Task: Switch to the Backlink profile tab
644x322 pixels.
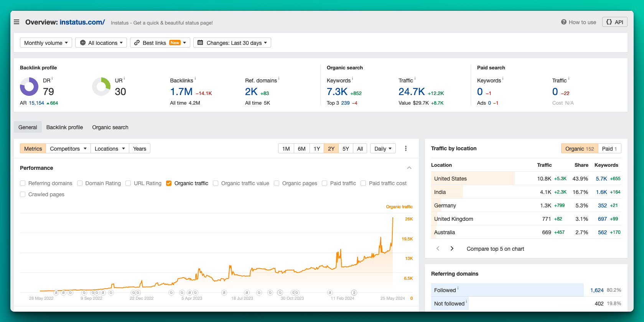Action: pos(64,127)
